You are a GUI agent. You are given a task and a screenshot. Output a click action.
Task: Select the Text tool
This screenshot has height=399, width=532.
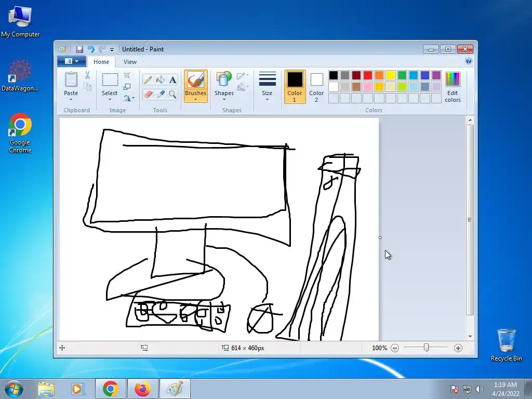pyautogui.click(x=172, y=79)
